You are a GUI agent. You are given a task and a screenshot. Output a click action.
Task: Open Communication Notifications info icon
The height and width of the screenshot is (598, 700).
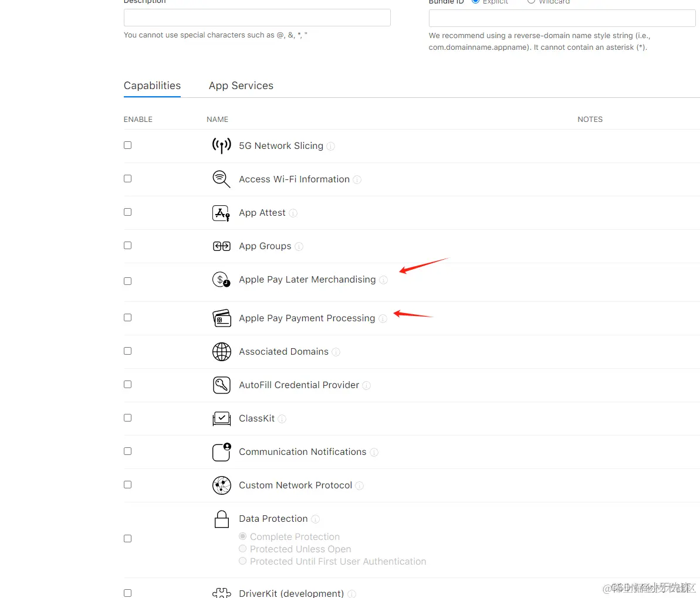pos(374,452)
